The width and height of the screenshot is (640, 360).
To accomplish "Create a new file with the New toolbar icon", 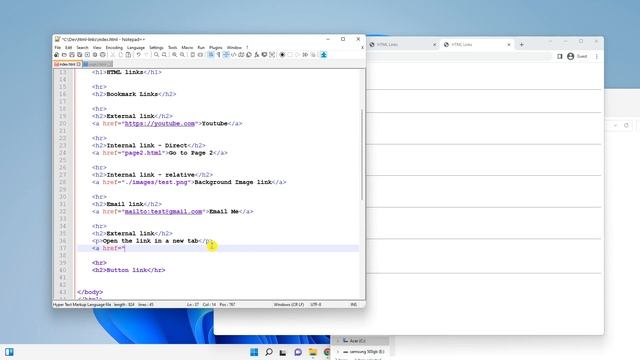I will click(x=56, y=55).
